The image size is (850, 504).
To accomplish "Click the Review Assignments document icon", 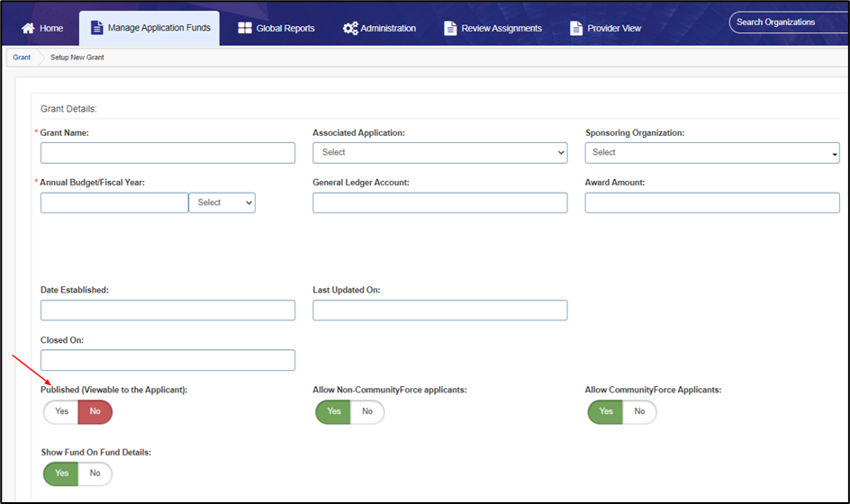I will [450, 28].
